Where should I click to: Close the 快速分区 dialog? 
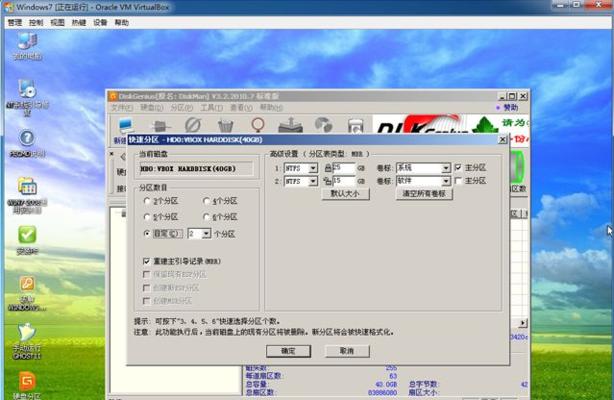pyautogui.click(x=502, y=139)
